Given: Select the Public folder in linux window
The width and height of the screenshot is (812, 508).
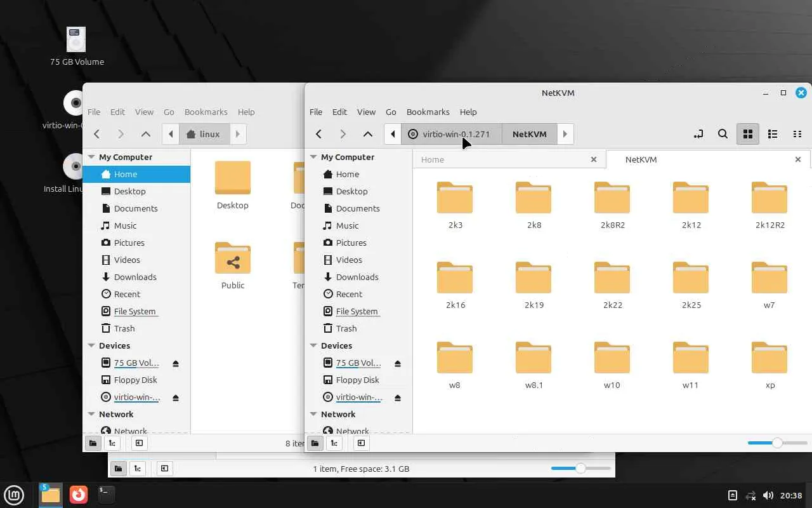Looking at the screenshot, I should click(x=233, y=265).
